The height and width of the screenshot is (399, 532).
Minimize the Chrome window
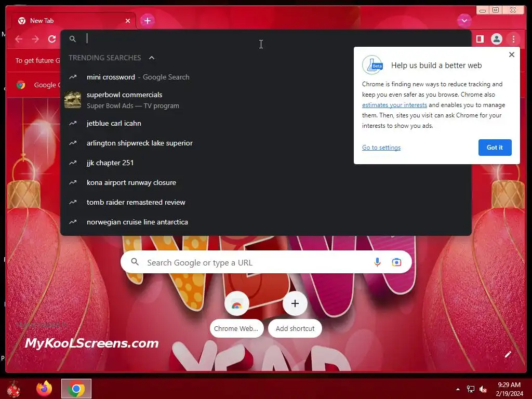click(483, 10)
